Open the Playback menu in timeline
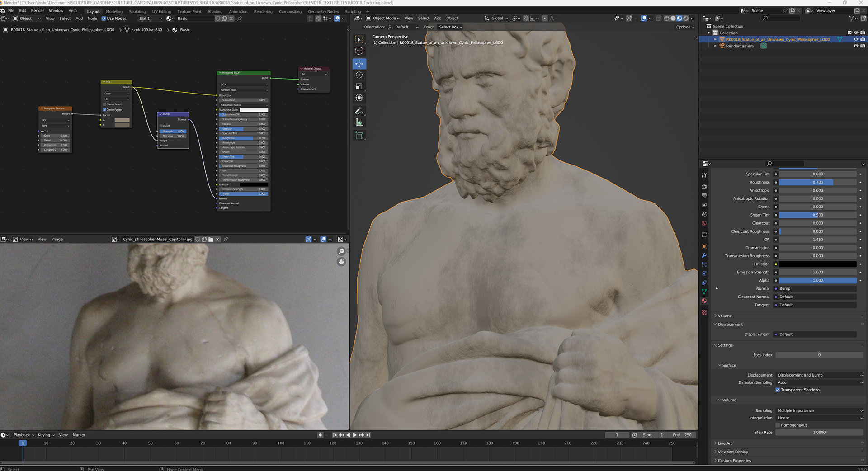The image size is (868, 471). [24, 435]
